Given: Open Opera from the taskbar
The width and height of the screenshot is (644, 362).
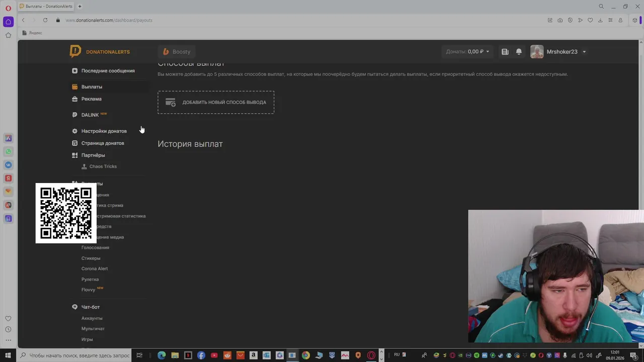Looking at the screenshot, I should coord(371,355).
